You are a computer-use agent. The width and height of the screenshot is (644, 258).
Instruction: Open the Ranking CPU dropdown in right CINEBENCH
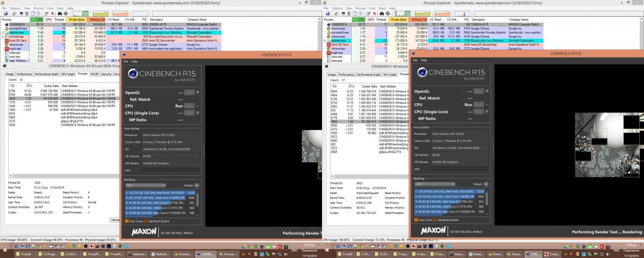click(x=435, y=185)
